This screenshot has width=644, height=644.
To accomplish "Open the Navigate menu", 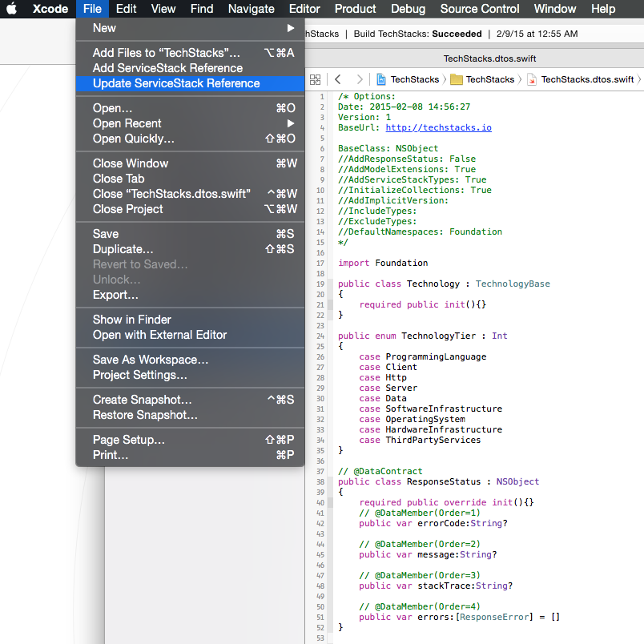I will (x=251, y=9).
